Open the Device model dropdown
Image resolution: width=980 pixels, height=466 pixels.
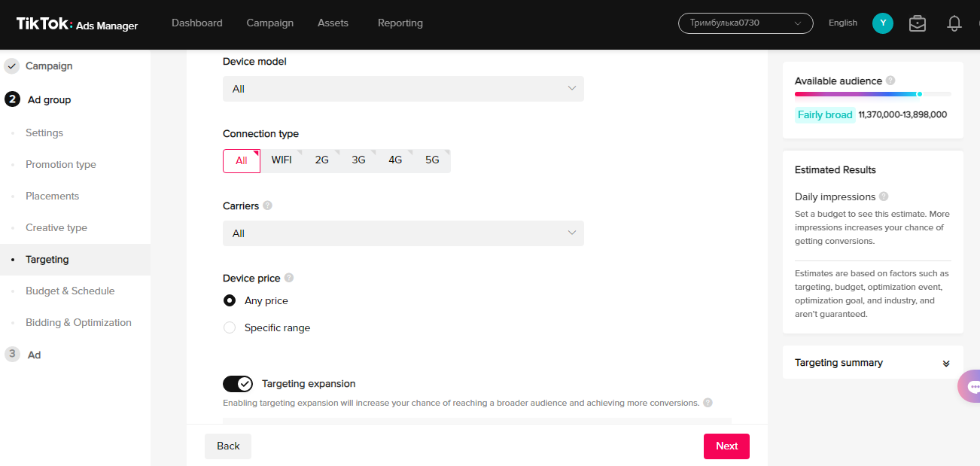coord(403,89)
